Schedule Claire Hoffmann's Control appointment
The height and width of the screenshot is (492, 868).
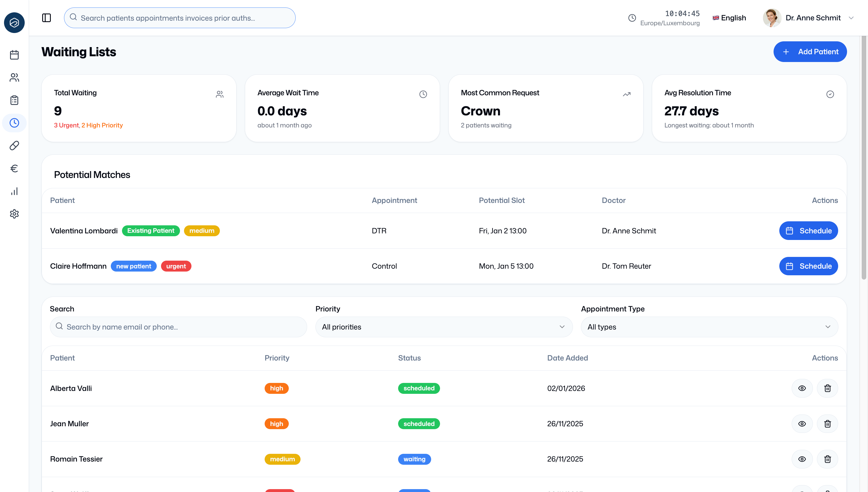809,266
